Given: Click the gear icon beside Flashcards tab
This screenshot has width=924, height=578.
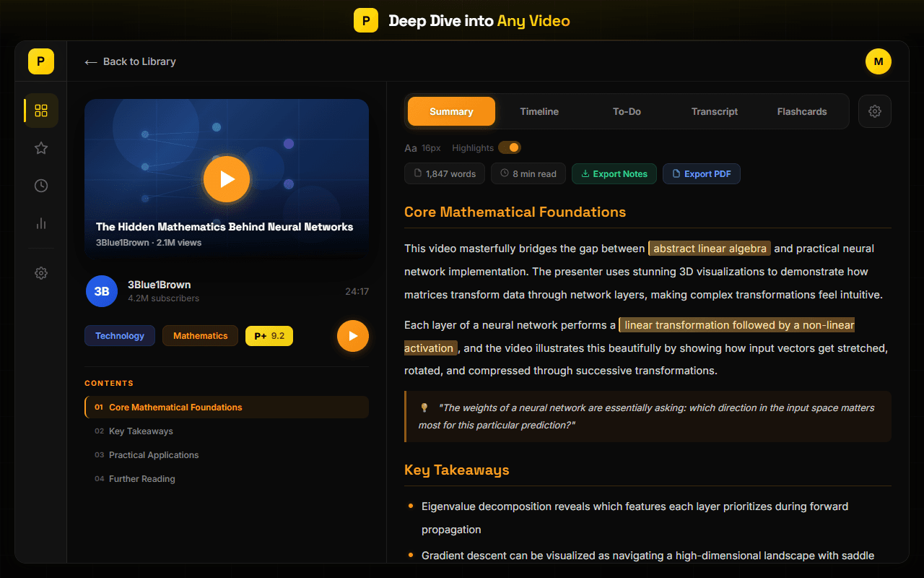Looking at the screenshot, I should (x=874, y=111).
